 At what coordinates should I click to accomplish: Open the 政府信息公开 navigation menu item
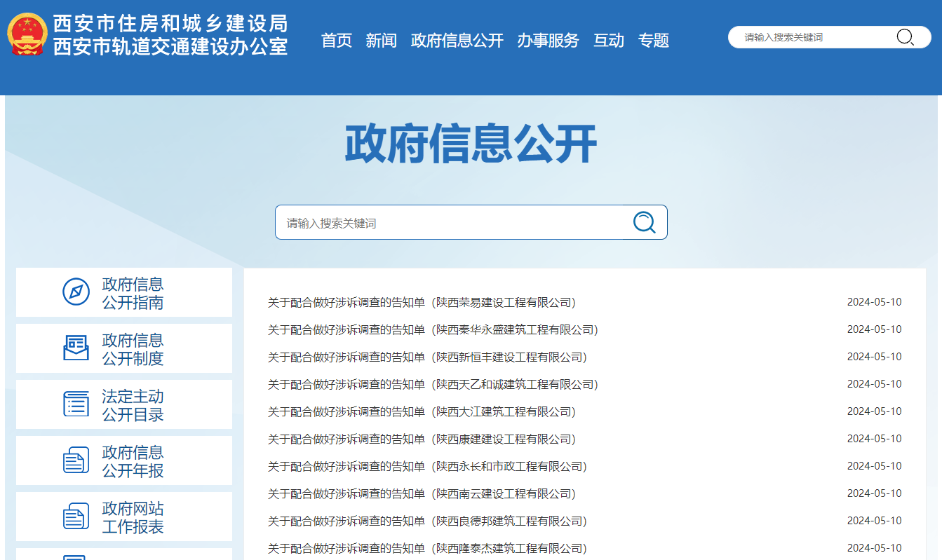[457, 41]
